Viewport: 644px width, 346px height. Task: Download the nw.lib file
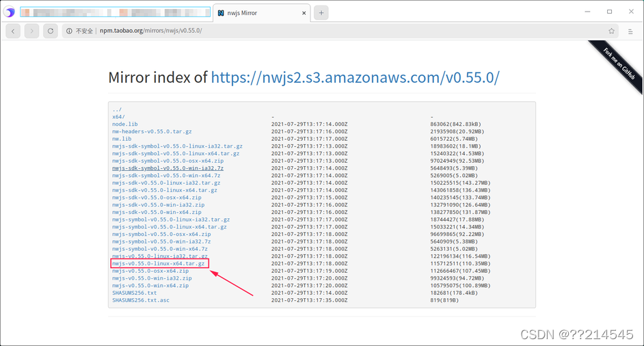(x=122, y=139)
